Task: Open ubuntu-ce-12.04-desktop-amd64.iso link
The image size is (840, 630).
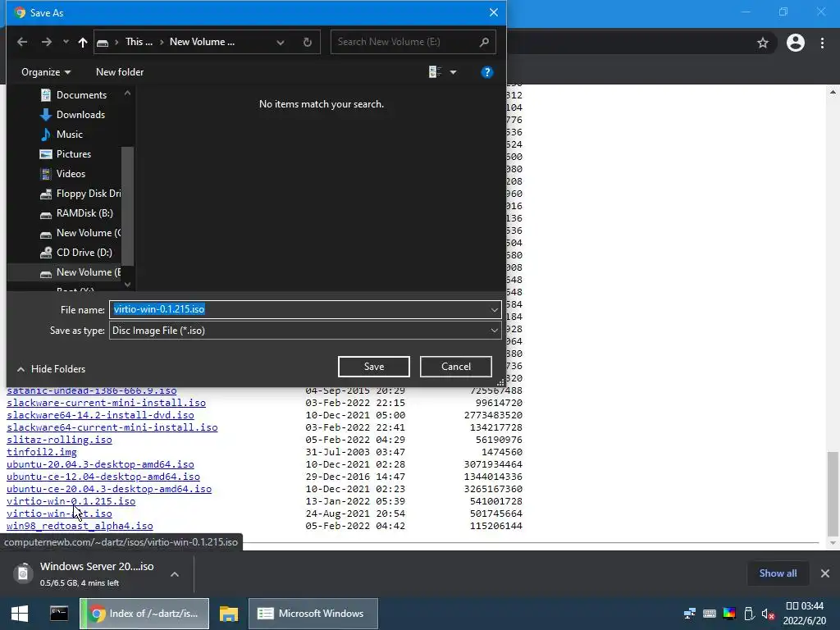Action: (103, 477)
